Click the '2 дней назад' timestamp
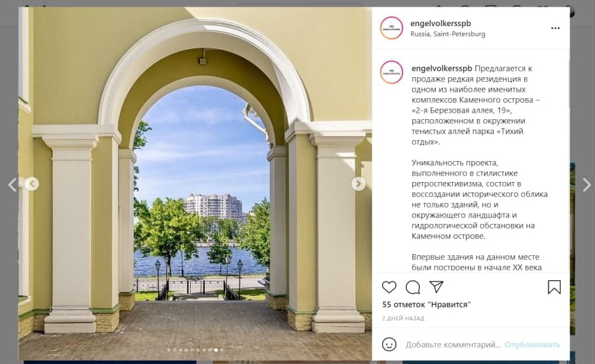This screenshot has width=595, height=364. (403, 318)
